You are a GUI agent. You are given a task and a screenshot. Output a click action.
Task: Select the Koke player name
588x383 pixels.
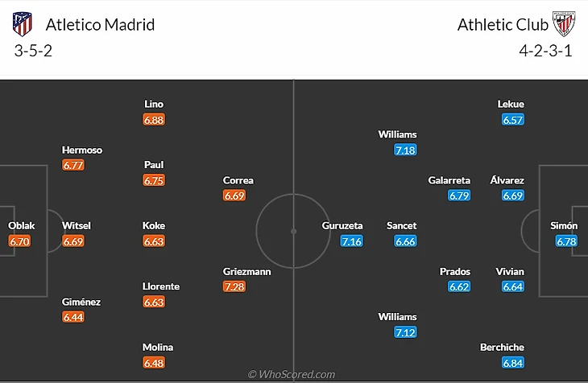(154, 226)
